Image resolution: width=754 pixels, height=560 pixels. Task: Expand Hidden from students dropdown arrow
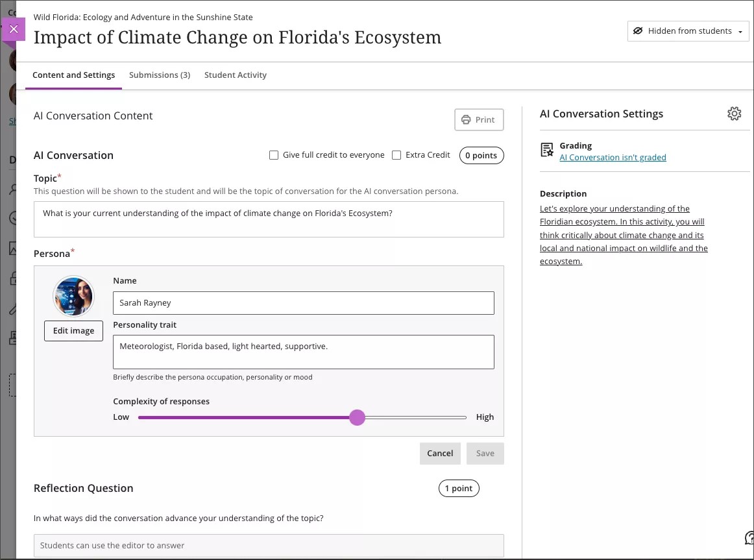coord(740,32)
